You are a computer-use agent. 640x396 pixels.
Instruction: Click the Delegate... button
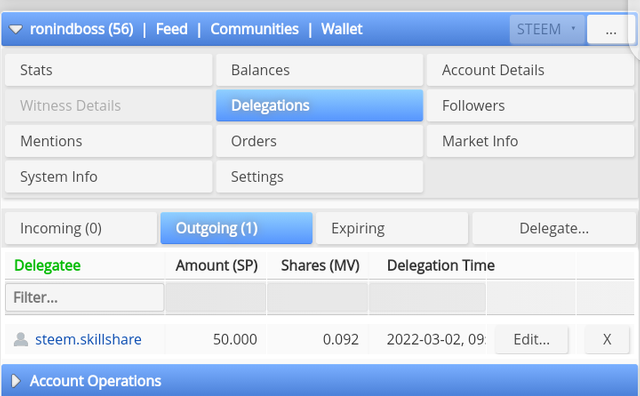pos(553,228)
